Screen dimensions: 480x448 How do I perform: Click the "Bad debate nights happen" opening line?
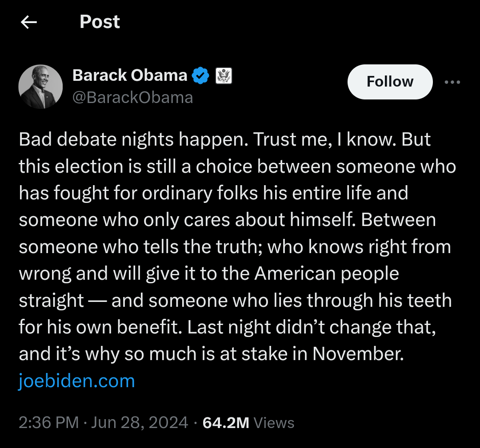tap(133, 140)
